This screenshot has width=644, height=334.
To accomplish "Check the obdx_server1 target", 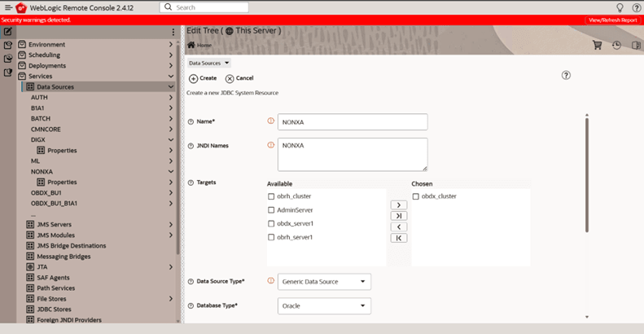I will point(271,223).
